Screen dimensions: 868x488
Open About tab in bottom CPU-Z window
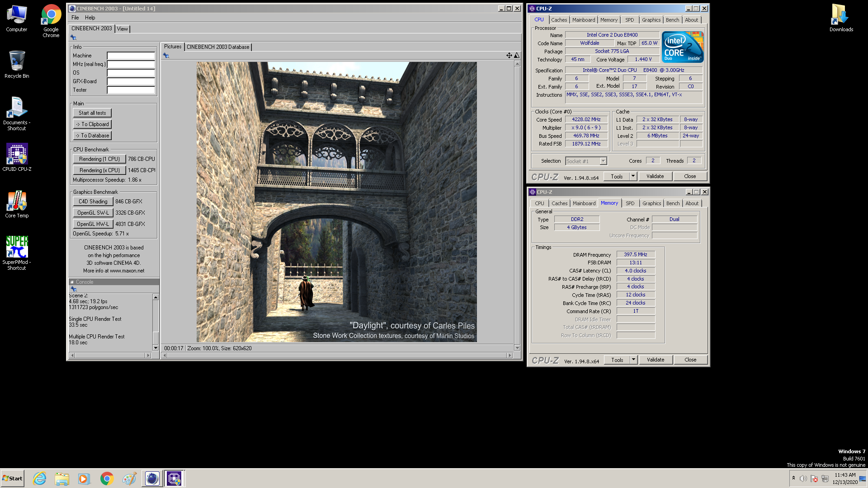692,203
